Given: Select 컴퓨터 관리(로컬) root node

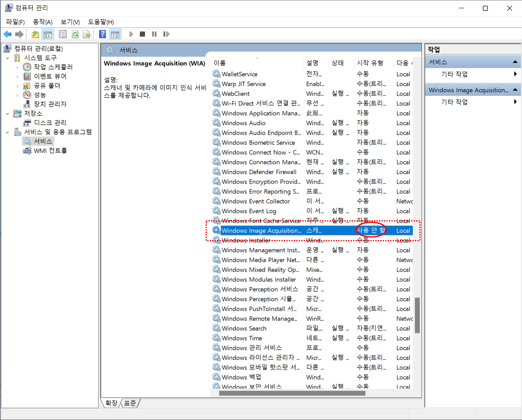Looking at the screenshot, I should (x=38, y=49).
